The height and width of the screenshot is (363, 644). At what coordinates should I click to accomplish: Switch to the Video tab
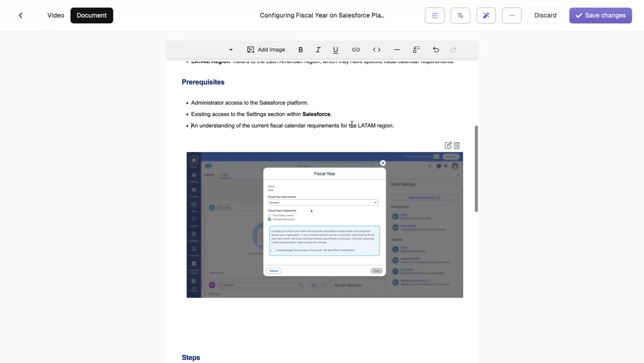pos(56,16)
